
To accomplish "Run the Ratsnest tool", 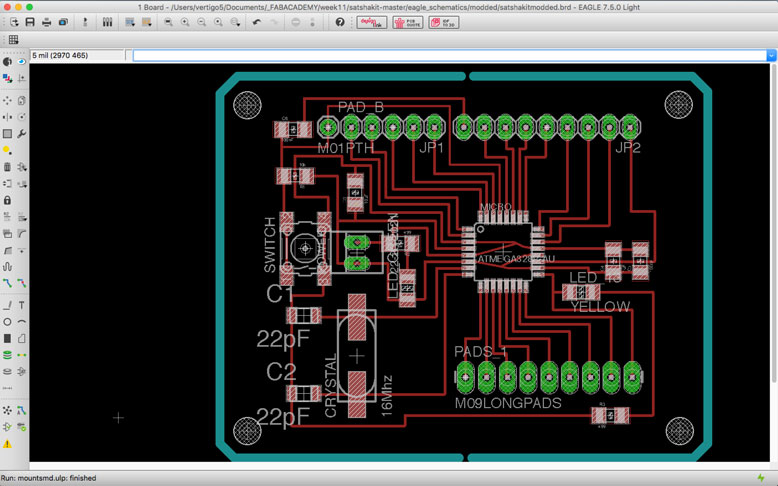I will (x=7, y=411).
